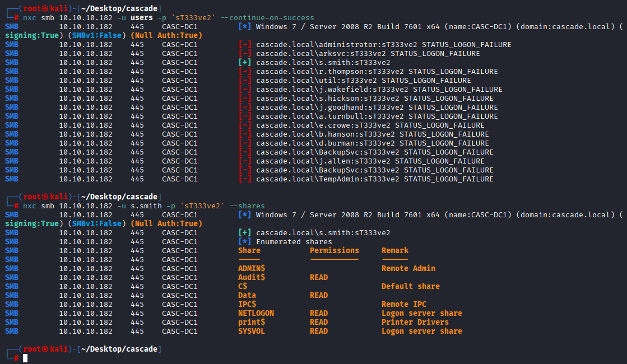
Task: Click the 'Default share' remark
Action: (x=410, y=287)
